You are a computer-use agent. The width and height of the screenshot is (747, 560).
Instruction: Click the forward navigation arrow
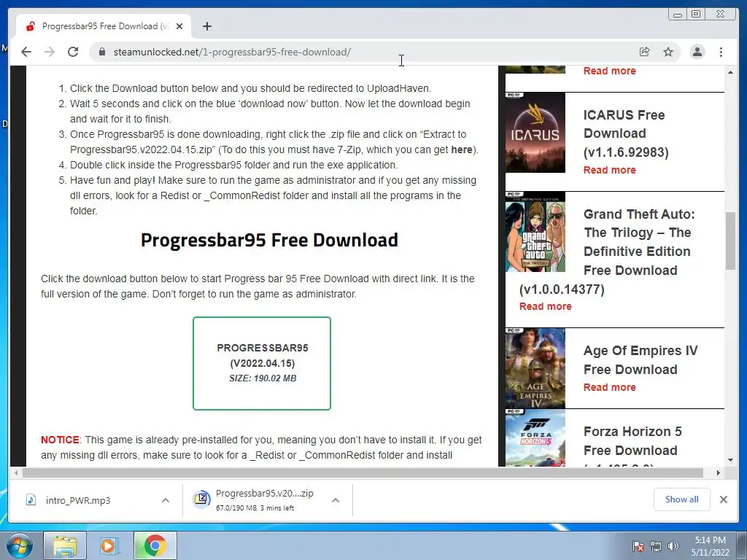point(50,52)
